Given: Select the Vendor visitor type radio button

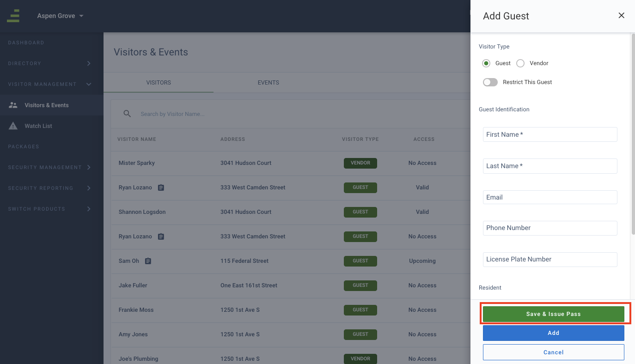Looking at the screenshot, I should 520,63.
